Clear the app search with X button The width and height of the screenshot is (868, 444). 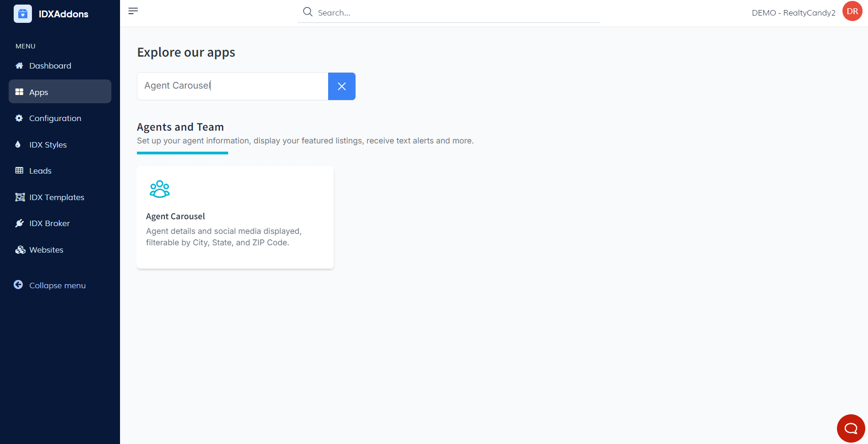click(341, 86)
